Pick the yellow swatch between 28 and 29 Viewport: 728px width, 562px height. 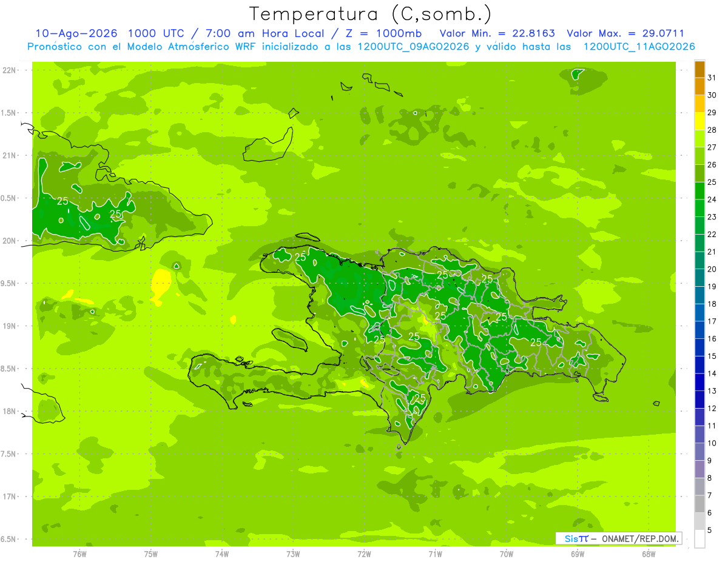click(699, 121)
